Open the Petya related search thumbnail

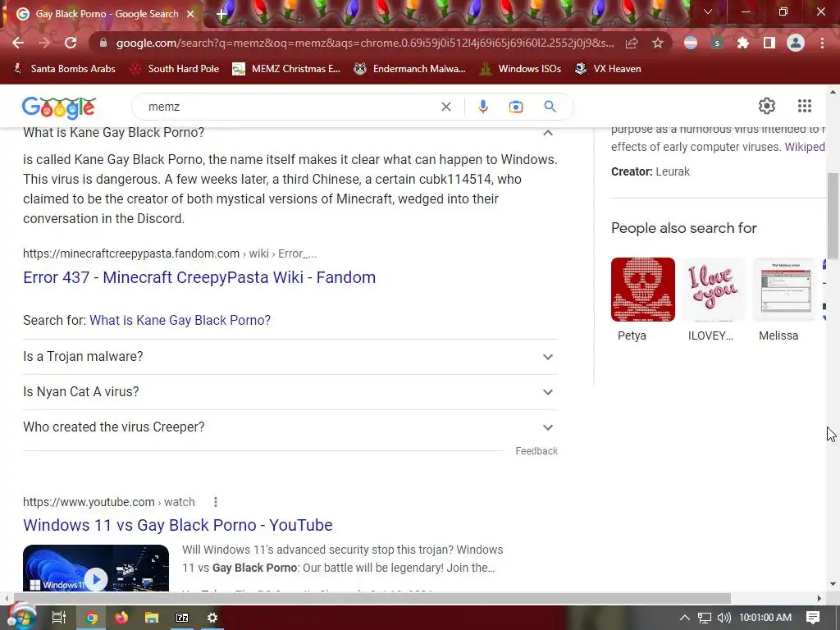(x=643, y=290)
